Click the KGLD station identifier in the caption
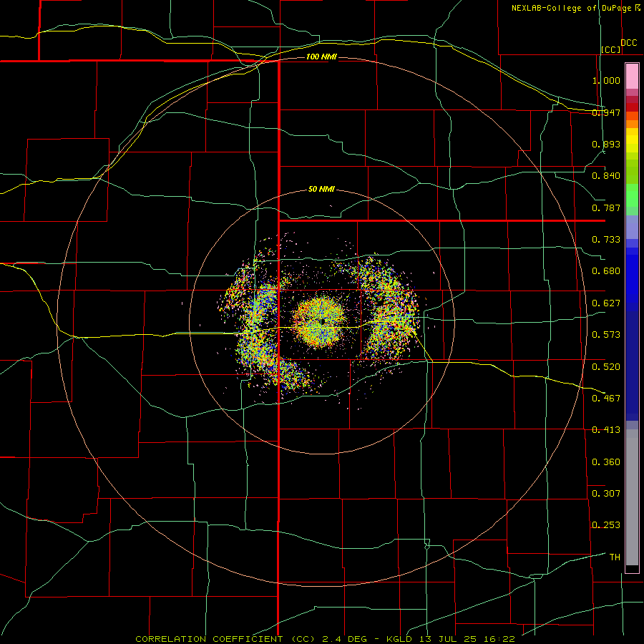The image size is (644, 644). point(399,639)
